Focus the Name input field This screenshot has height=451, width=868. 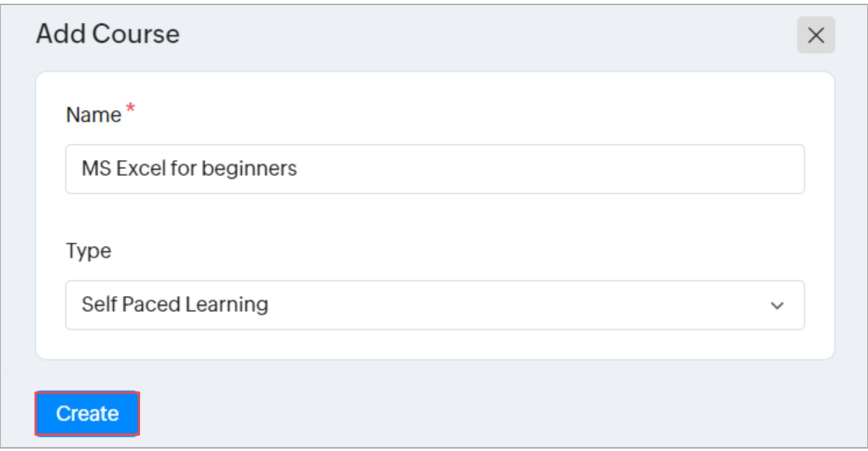434,169
